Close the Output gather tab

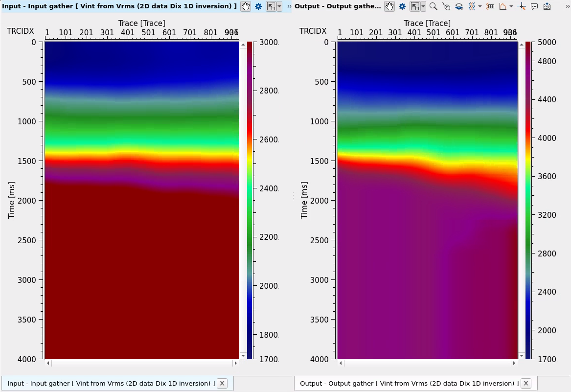526,383
